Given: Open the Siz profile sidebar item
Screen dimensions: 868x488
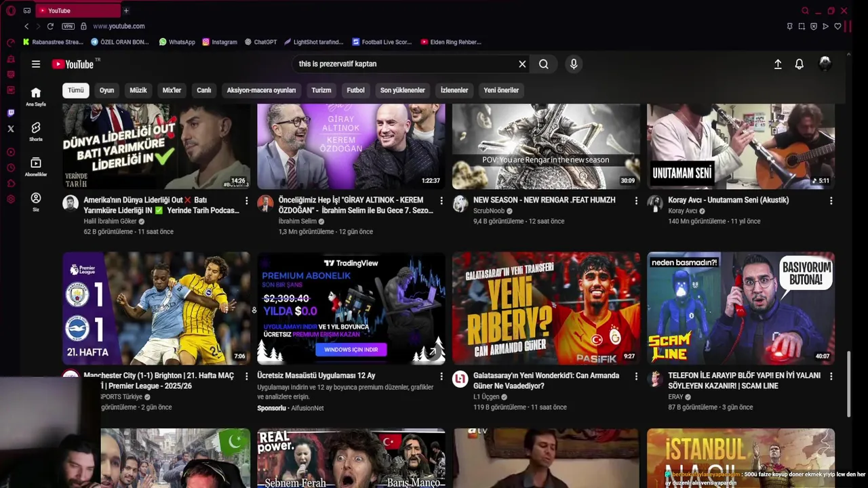Looking at the screenshot, I should click(x=36, y=201).
